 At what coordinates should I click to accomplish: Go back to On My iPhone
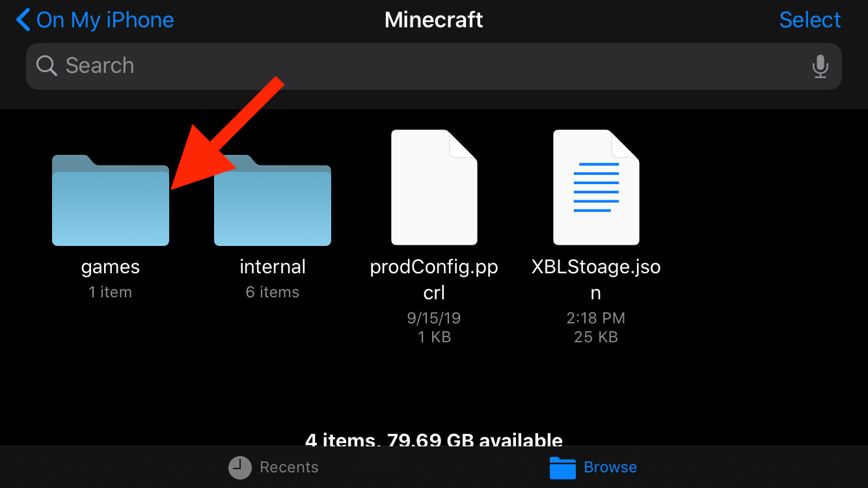pyautogui.click(x=105, y=20)
